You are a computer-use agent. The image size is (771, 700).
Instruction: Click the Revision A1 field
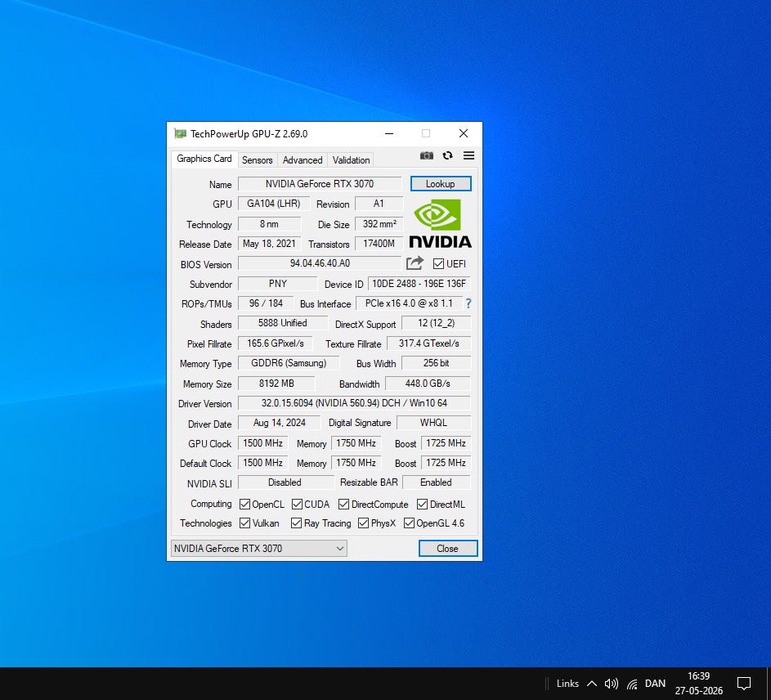[379, 204]
